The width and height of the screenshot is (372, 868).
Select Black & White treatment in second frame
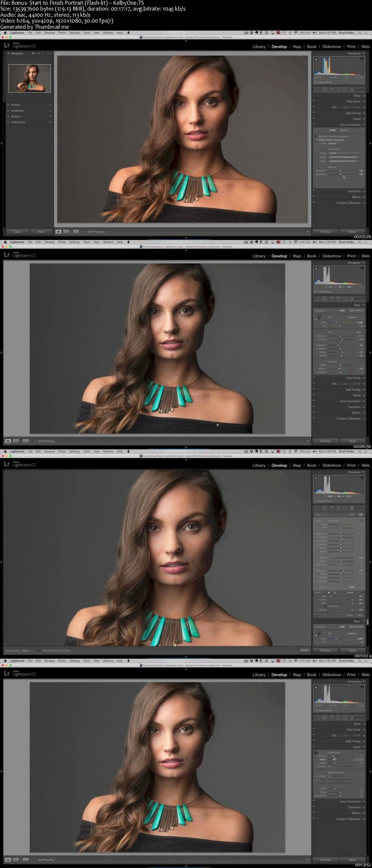click(x=356, y=311)
